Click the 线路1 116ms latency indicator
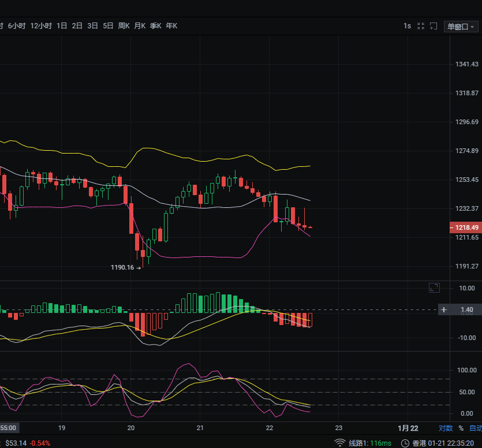 click(x=370, y=443)
